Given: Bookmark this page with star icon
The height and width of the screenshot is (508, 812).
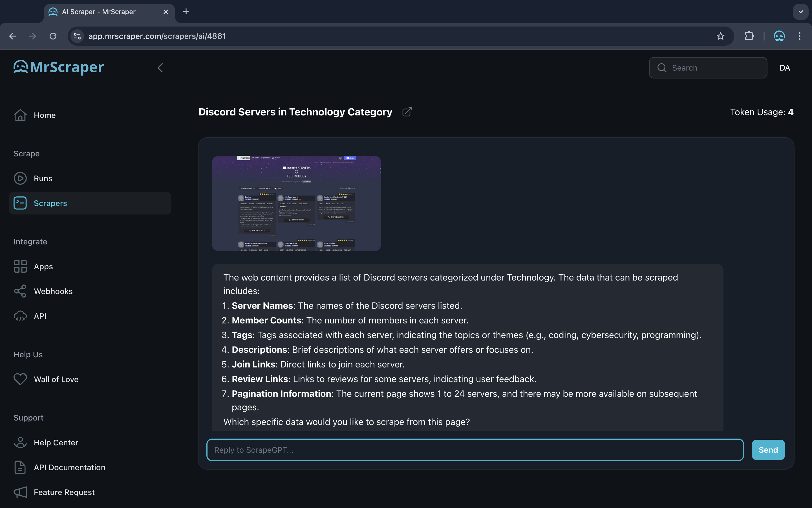Looking at the screenshot, I should pyautogui.click(x=720, y=36).
